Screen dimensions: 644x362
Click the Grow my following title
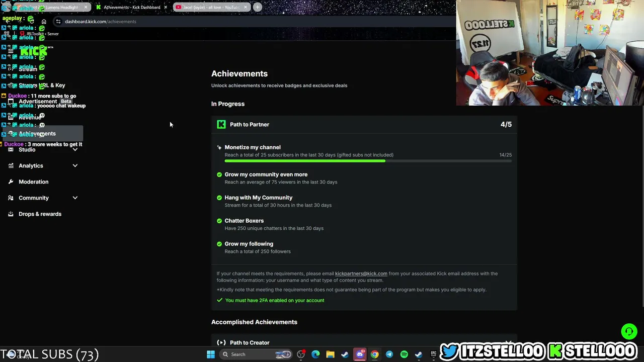(x=249, y=244)
